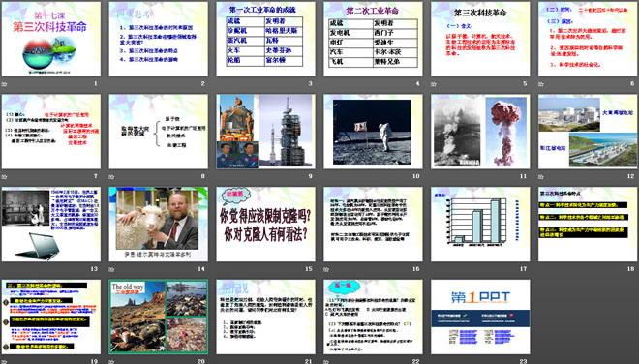Select slide 23 第1PPT ending thumbnail
The width and height of the screenshot is (639, 364).
480,317
